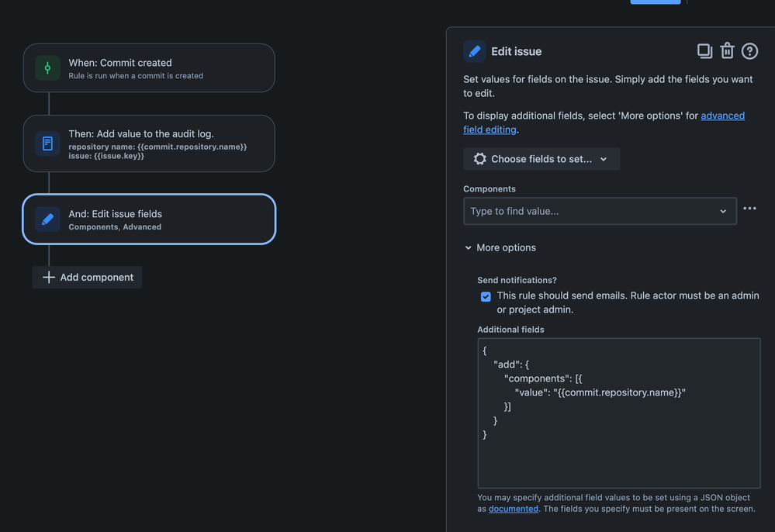
Task: Click the audit log document icon
Action: click(47, 143)
